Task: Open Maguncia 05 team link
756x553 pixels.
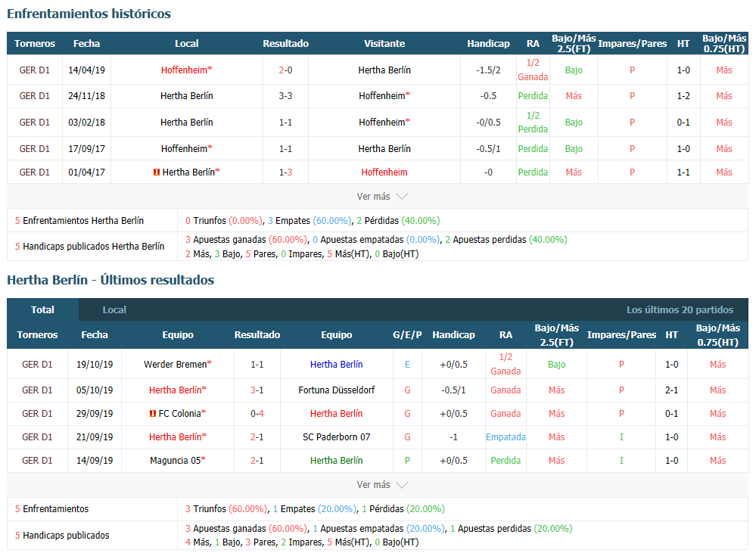Action: coord(177,461)
